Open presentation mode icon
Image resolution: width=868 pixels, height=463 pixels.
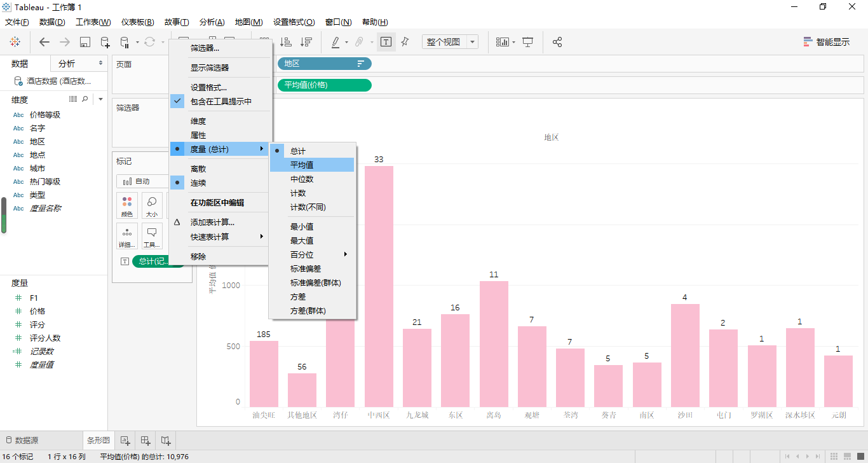pyautogui.click(x=528, y=42)
